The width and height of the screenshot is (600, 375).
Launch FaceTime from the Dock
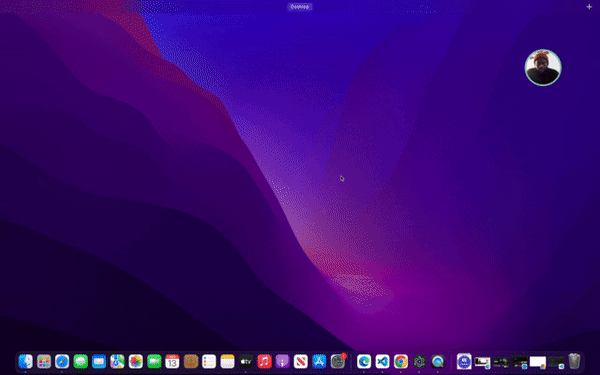click(x=154, y=361)
